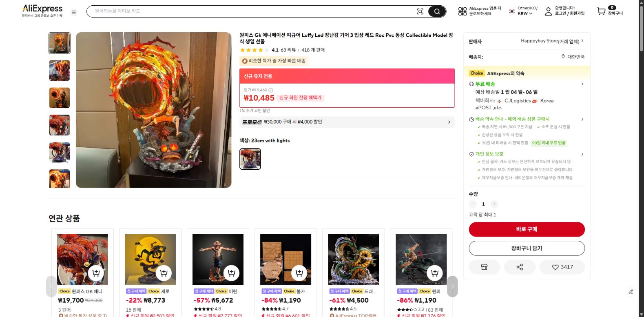Increase quantity with plus button
Screen dimensions: 644x317
pyautogui.click(x=494, y=204)
